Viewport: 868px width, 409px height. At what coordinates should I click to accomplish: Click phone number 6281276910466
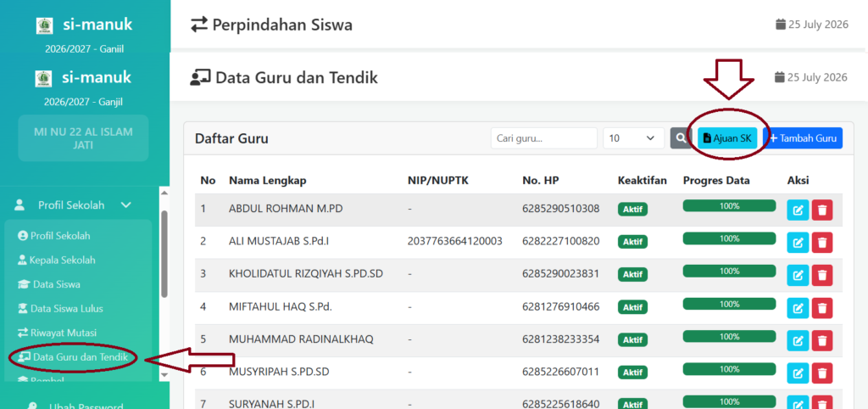coord(560,306)
